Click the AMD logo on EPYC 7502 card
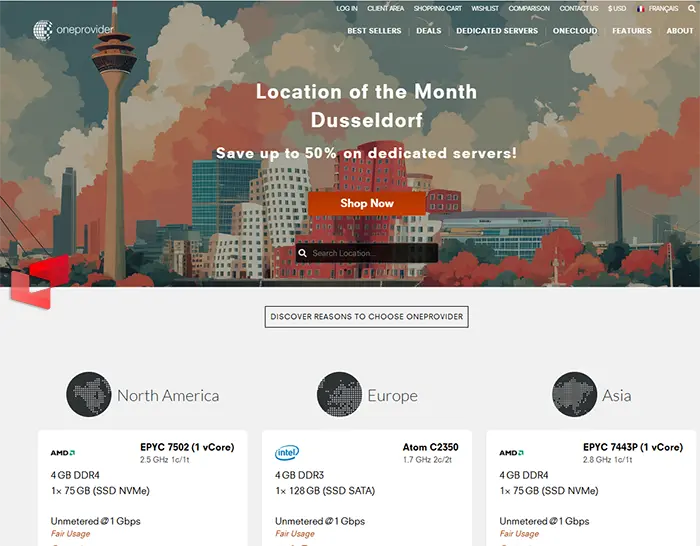This screenshot has width=700, height=546. tap(63, 453)
